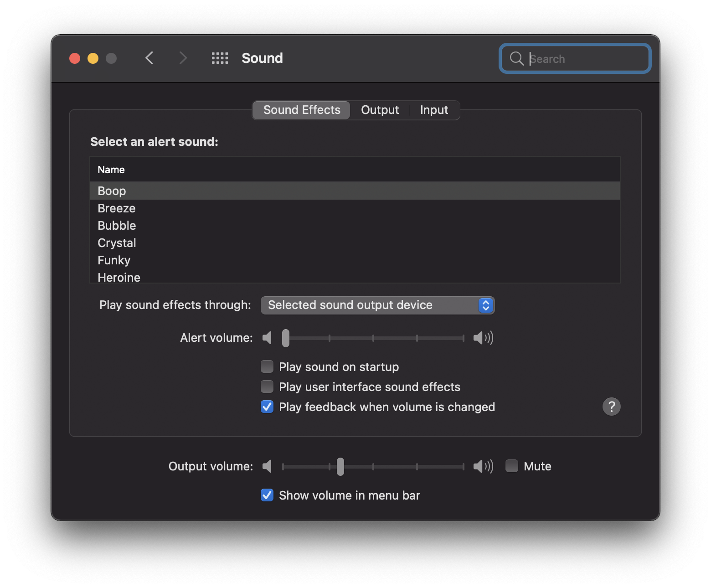Click the output volume loud speaker icon
This screenshot has height=588, width=711.
(483, 466)
